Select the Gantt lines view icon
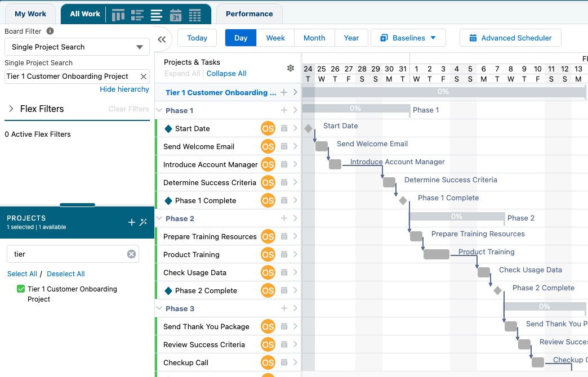This screenshot has width=588, height=377. (x=157, y=15)
